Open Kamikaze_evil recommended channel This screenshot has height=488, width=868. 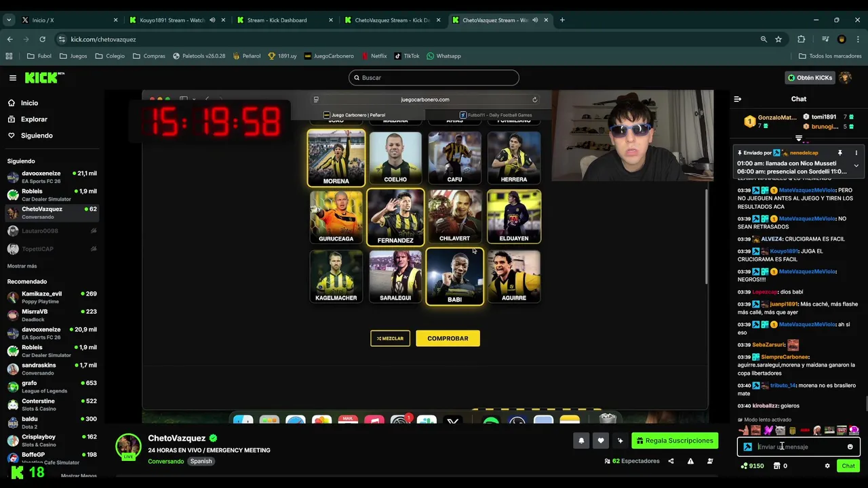click(52, 297)
